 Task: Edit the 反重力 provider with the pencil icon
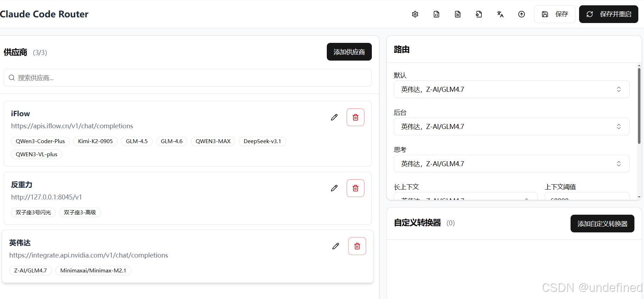point(334,188)
